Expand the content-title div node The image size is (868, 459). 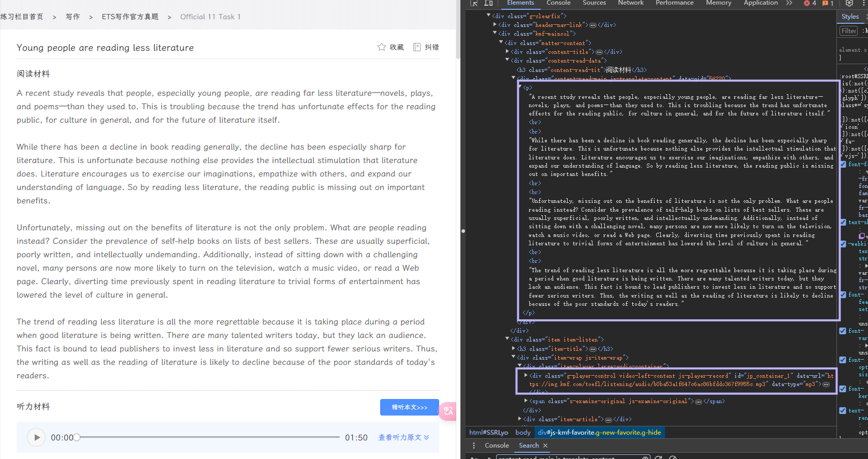pyautogui.click(x=507, y=51)
